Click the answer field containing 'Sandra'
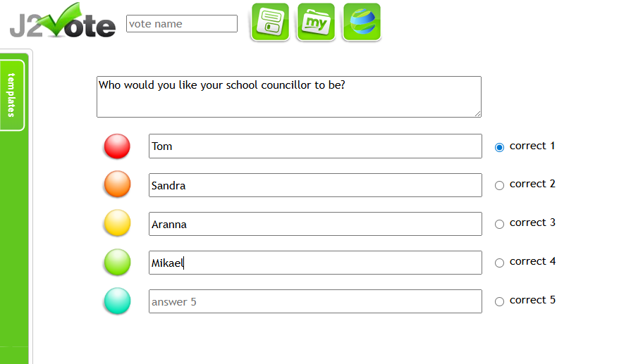Screen dimensions: 631x364 (x=315, y=185)
